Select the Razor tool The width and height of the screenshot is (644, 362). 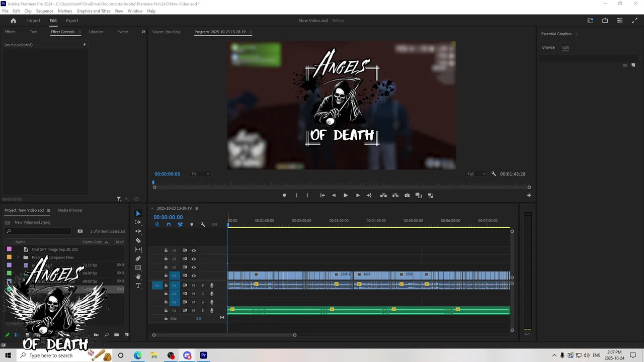point(138,240)
